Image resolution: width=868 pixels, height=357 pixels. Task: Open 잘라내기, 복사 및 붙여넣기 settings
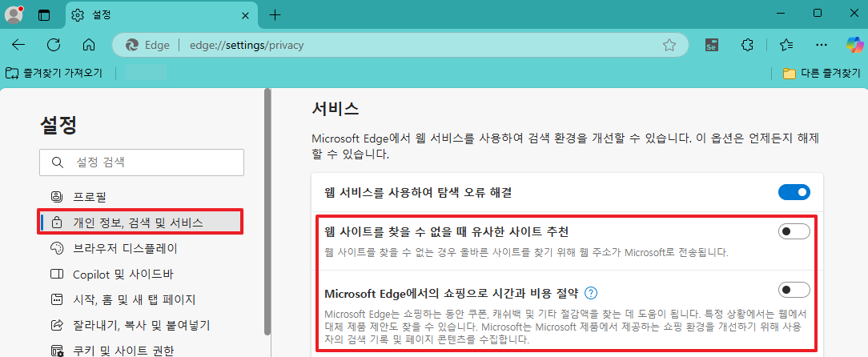tap(141, 325)
